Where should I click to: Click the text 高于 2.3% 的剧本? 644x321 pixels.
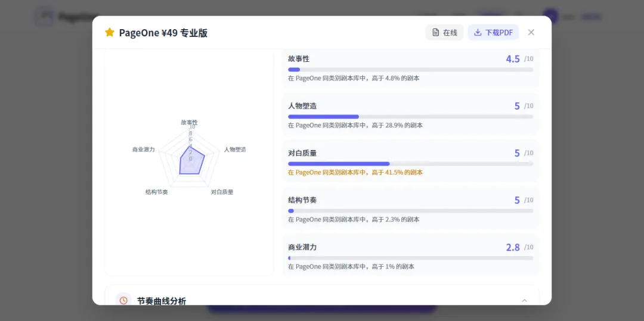click(395, 220)
